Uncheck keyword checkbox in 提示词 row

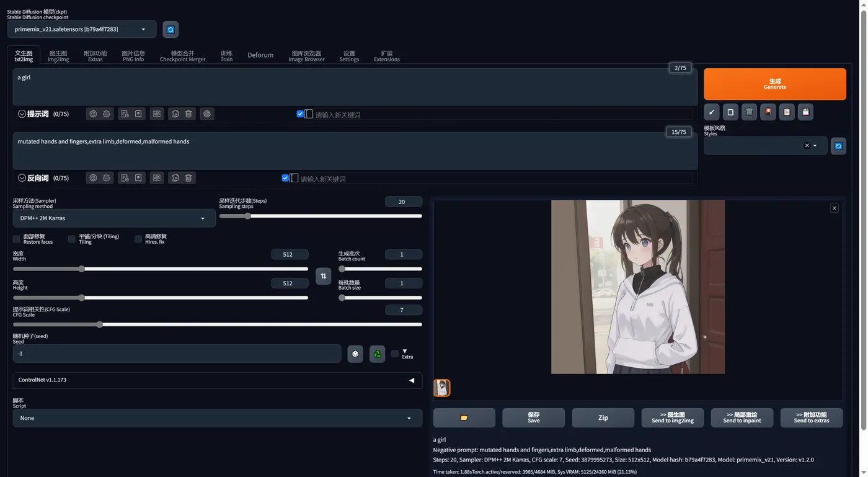pyautogui.click(x=300, y=114)
